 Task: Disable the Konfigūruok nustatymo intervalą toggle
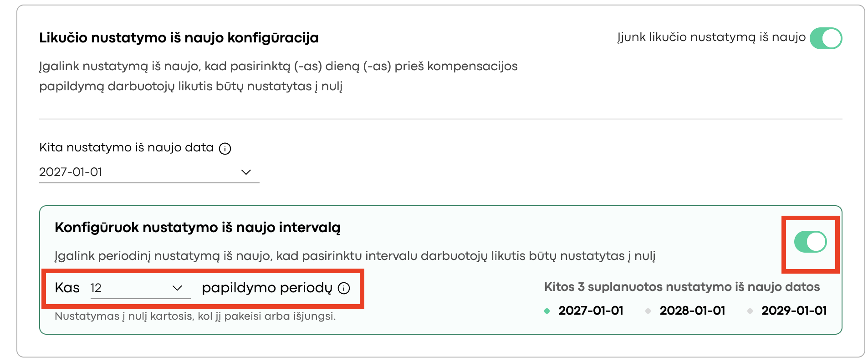810,242
